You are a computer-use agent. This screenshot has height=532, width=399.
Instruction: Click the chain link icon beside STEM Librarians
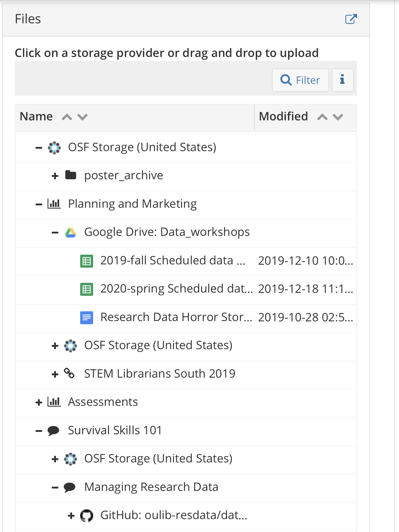point(69,373)
